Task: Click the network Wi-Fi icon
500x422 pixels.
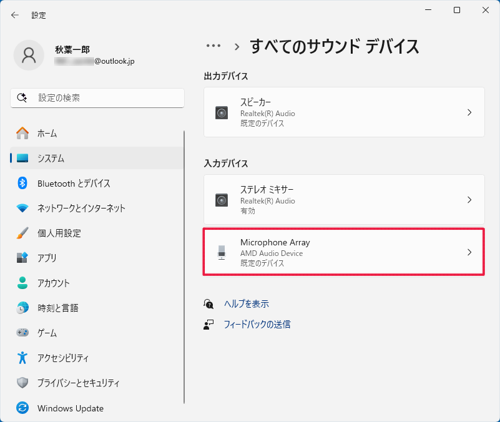Action: [22, 208]
